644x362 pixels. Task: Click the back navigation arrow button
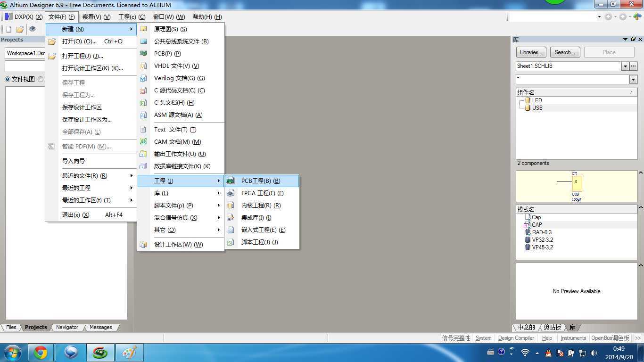coord(608,16)
